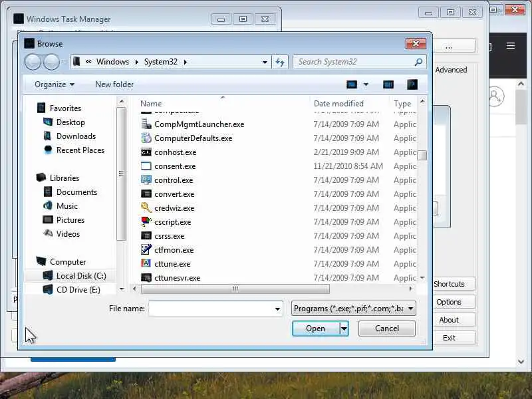
Task: Click About button in background window
Action: coord(454,320)
